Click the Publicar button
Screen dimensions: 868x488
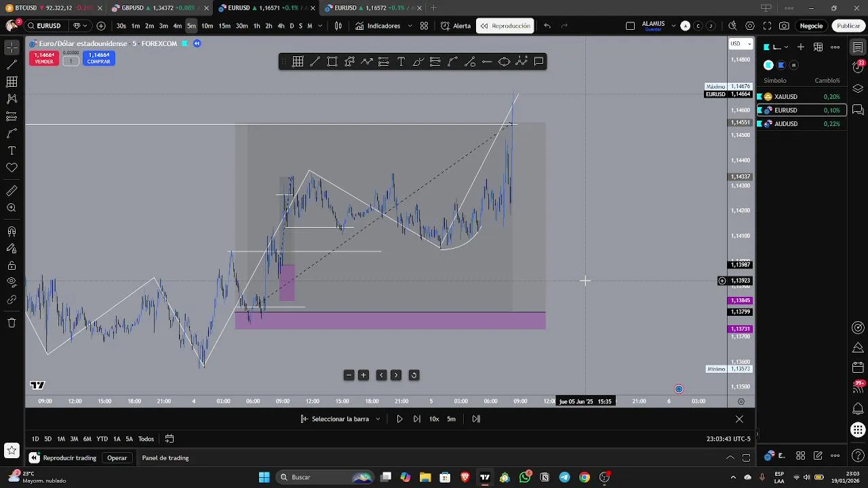pyautogui.click(x=848, y=26)
